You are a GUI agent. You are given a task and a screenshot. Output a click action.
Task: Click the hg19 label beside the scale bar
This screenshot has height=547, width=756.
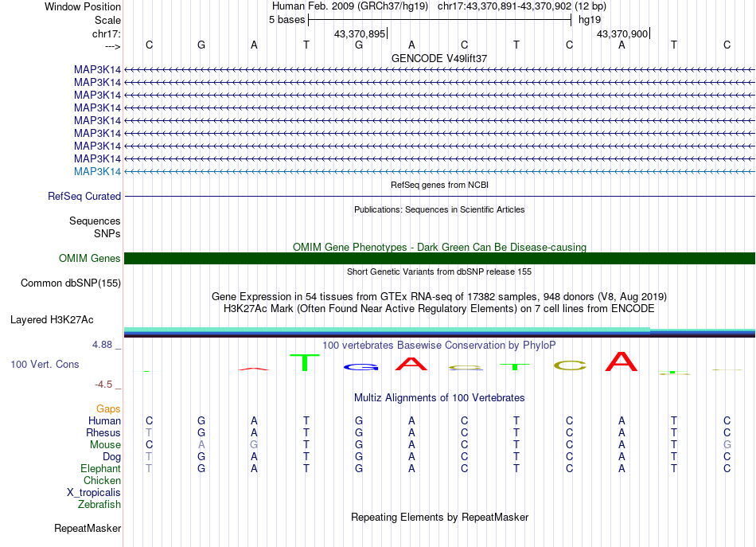click(x=590, y=20)
